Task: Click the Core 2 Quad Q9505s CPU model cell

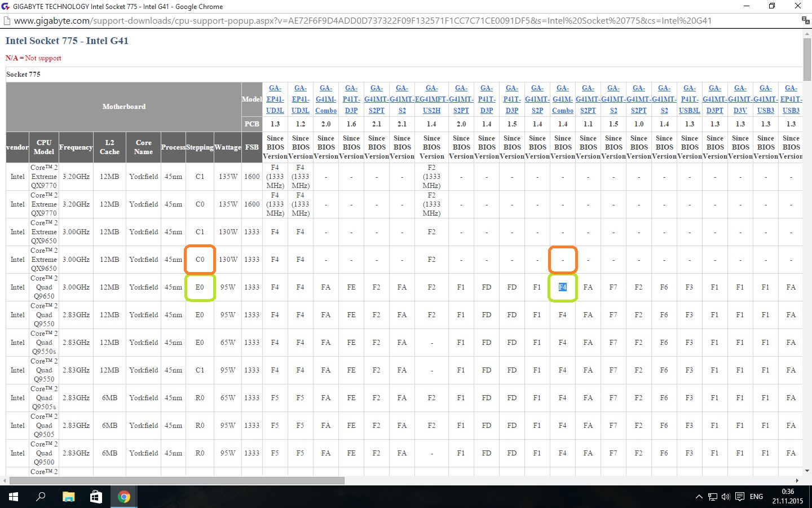Action: pyautogui.click(x=44, y=398)
